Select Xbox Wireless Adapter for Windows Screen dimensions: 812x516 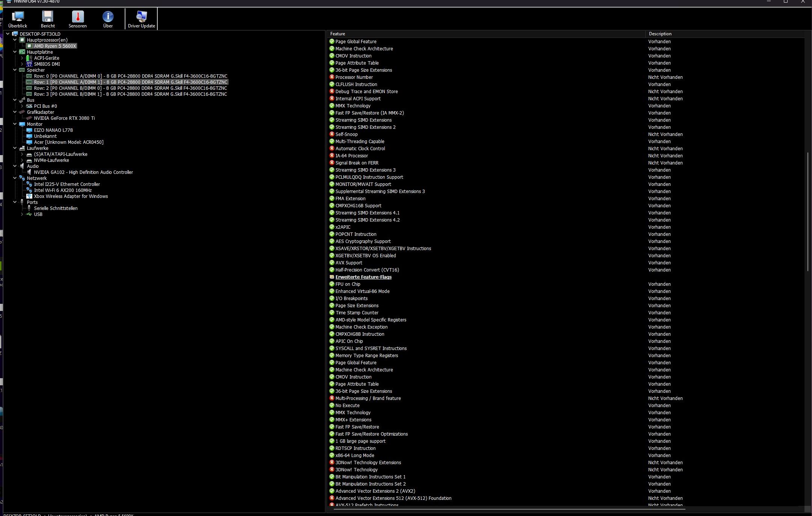(x=71, y=196)
